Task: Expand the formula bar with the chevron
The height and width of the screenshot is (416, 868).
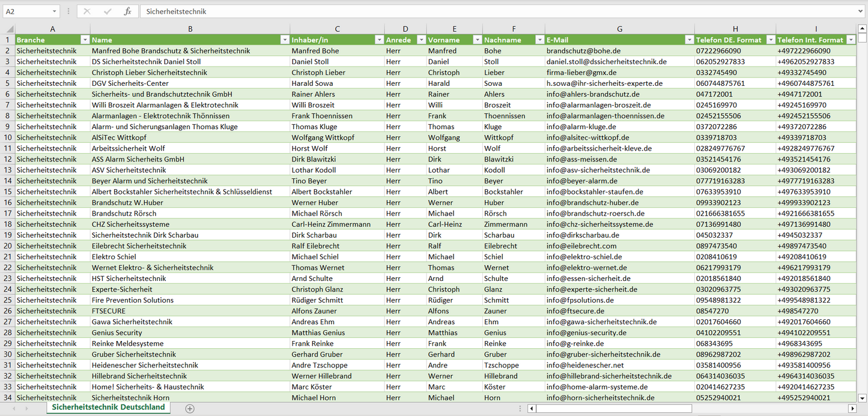Action: 861,11
